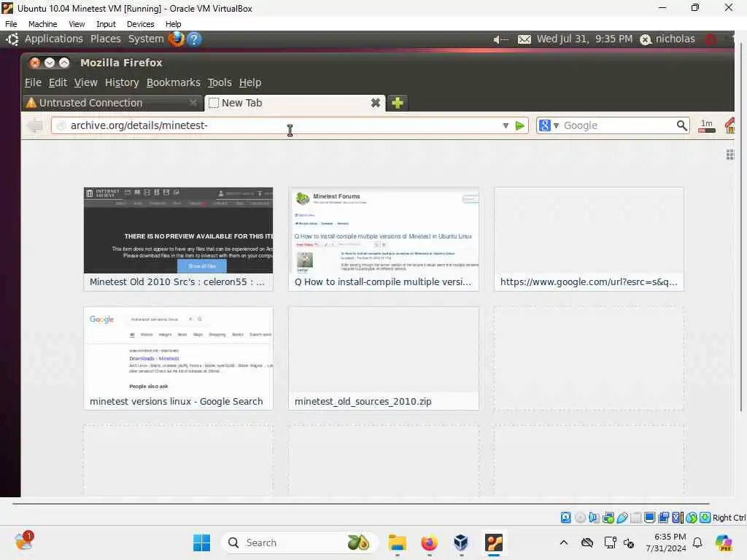The image size is (747, 560).
Task: Open the mail envelope indicator
Action: (524, 39)
